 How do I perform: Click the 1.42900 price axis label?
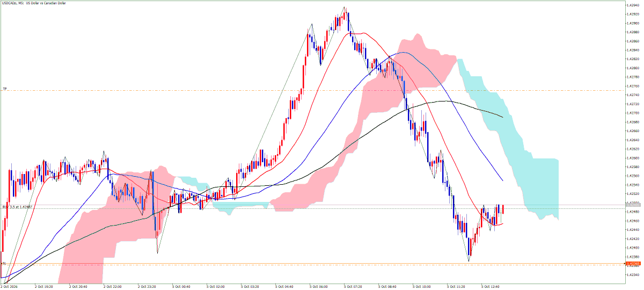(633, 23)
